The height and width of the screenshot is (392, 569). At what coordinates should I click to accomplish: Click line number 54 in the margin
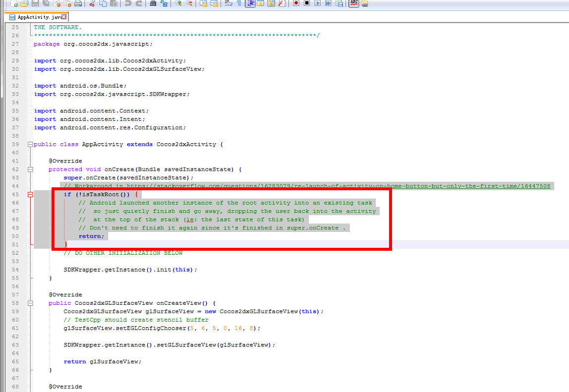point(15,270)
